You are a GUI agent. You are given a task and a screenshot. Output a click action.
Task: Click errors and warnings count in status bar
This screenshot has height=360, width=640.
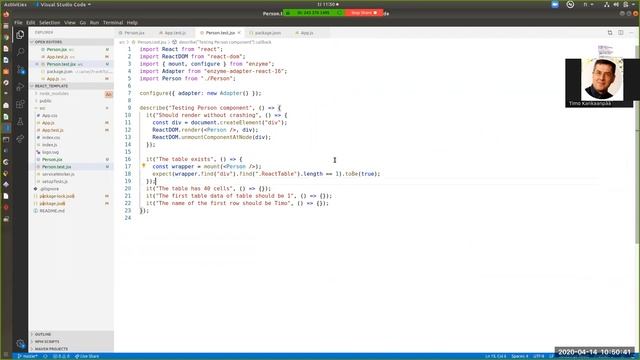point(61,356)
